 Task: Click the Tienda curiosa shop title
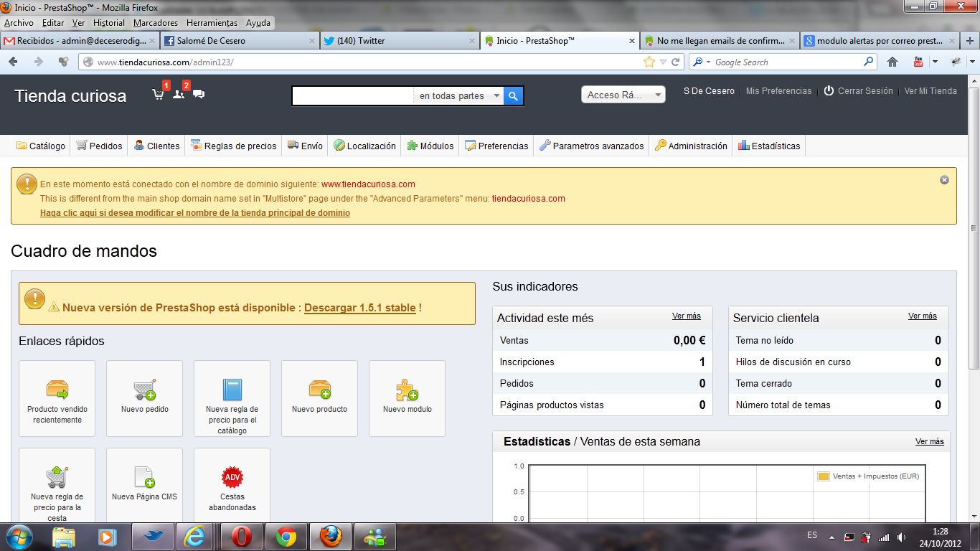70,96
